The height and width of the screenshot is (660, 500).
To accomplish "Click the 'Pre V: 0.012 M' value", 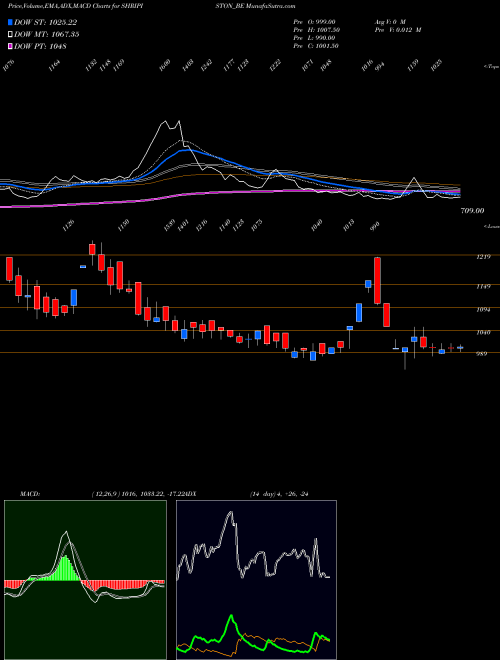I will coord(397,30).
